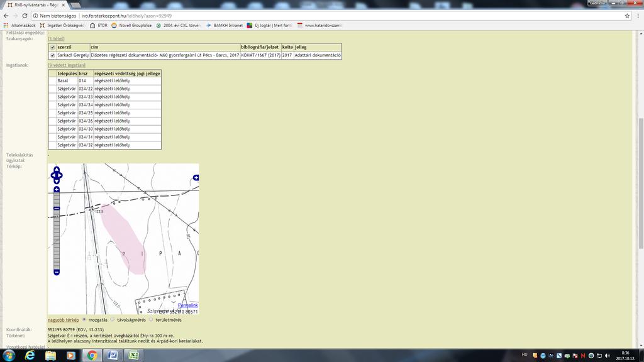This screenshot has width=644, height=362.
Task: Toggle the Szakanyagok list via '1 tétel' link
Action: tap(56, 38)
